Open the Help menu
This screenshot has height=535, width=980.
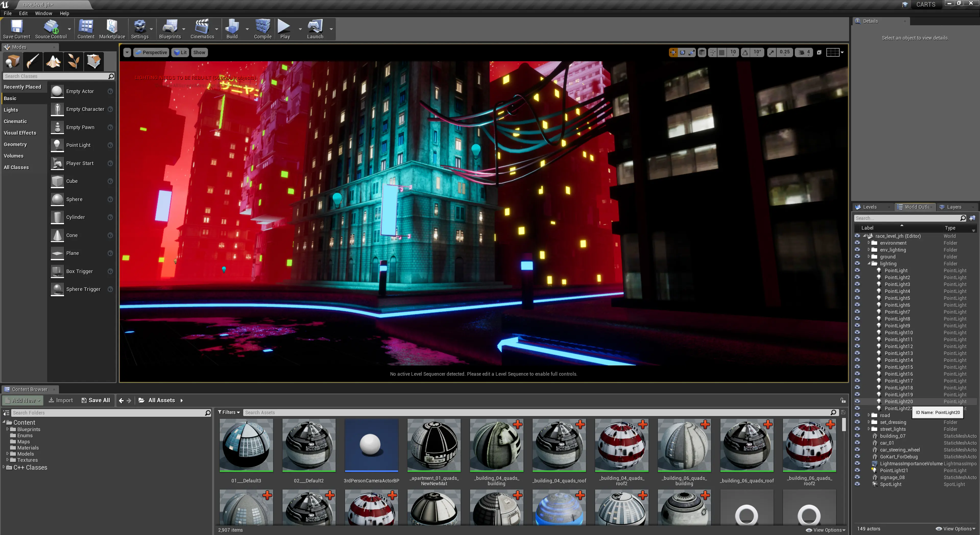[x=64, y=13]
